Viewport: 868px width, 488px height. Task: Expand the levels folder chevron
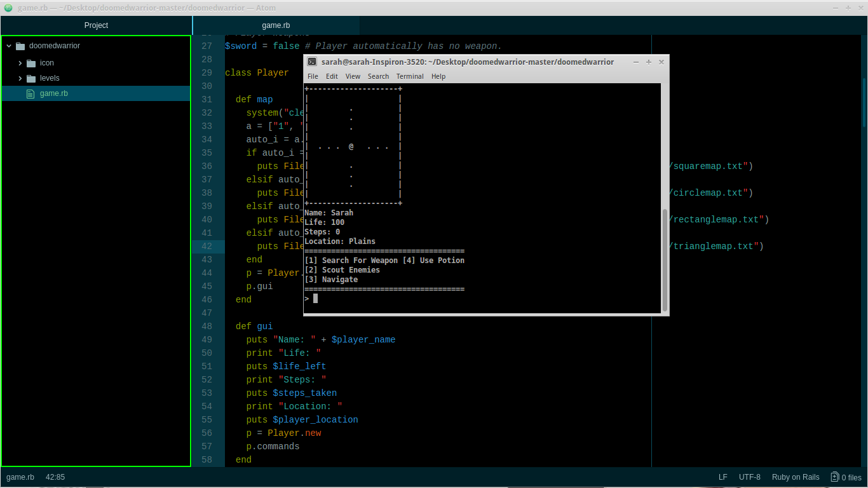(20, 78)
